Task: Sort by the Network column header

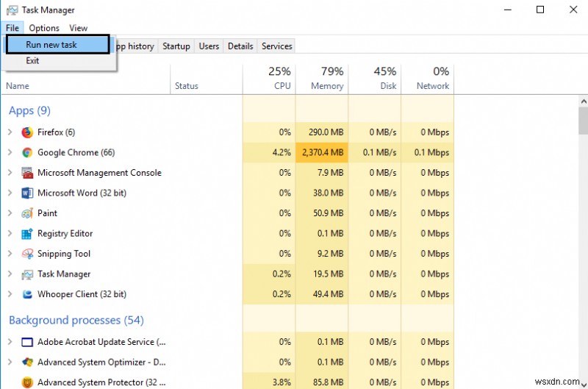Action: coord(428,79)
